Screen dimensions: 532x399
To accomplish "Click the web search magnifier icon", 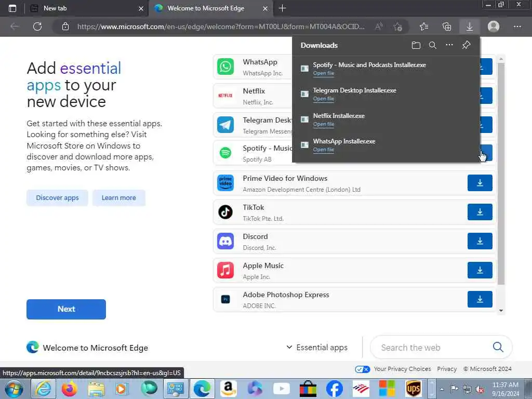I will coord(498,347).
